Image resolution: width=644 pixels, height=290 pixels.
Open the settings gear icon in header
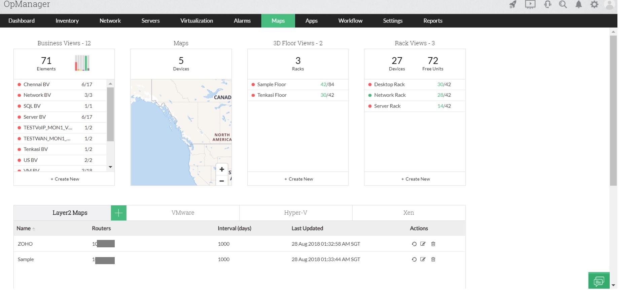(x=594, y=4)
